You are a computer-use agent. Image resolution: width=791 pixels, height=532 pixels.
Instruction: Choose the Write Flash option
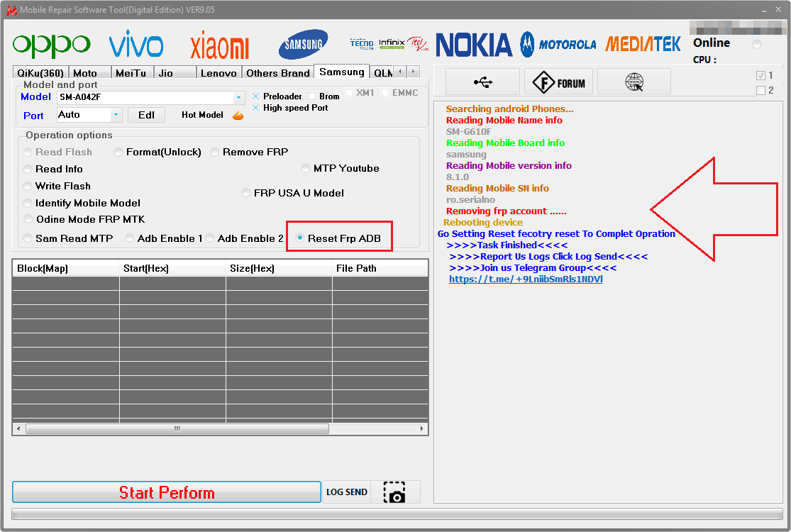pyautogui.click(x=28, y=186)
